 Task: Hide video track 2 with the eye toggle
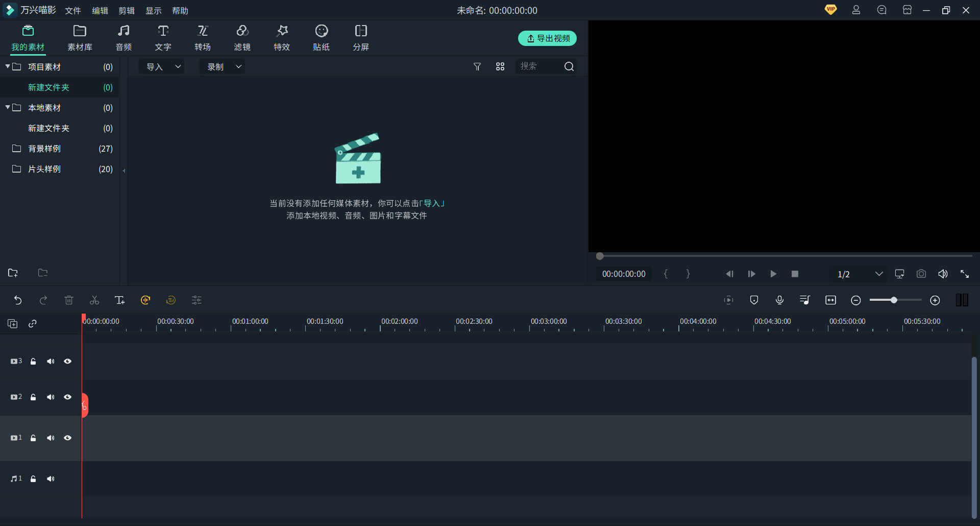68,397
